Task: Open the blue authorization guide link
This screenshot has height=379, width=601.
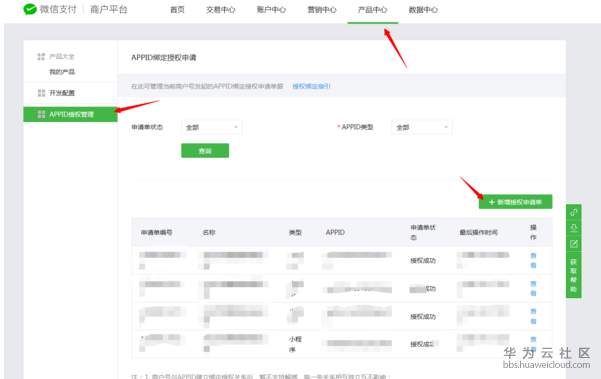Action: pos(311,86)
